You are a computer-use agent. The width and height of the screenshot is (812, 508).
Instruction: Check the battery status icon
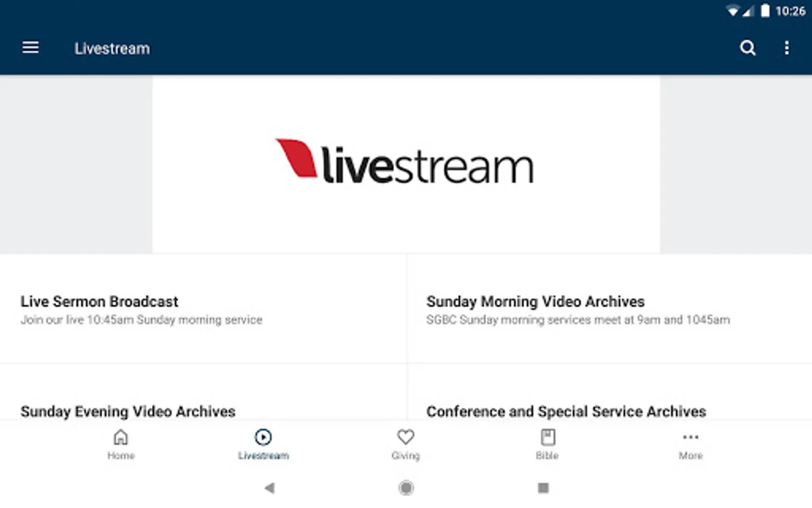pos(765,11)
